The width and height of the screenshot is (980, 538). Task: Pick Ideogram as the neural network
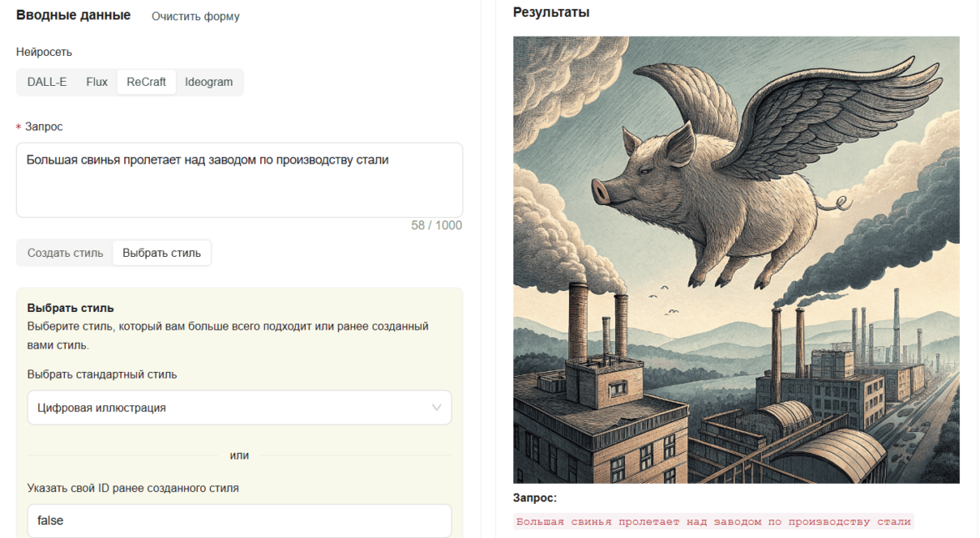click(208, 82)
